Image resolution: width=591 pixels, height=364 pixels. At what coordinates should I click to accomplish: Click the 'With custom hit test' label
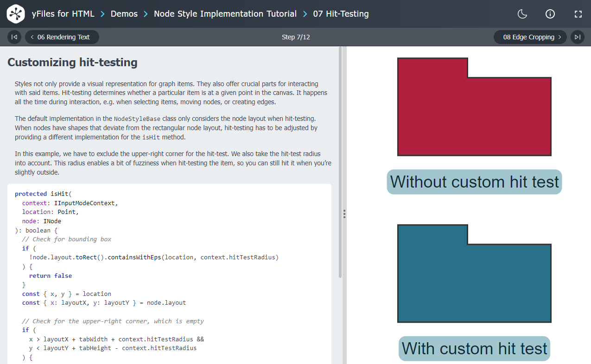[474, 348]
